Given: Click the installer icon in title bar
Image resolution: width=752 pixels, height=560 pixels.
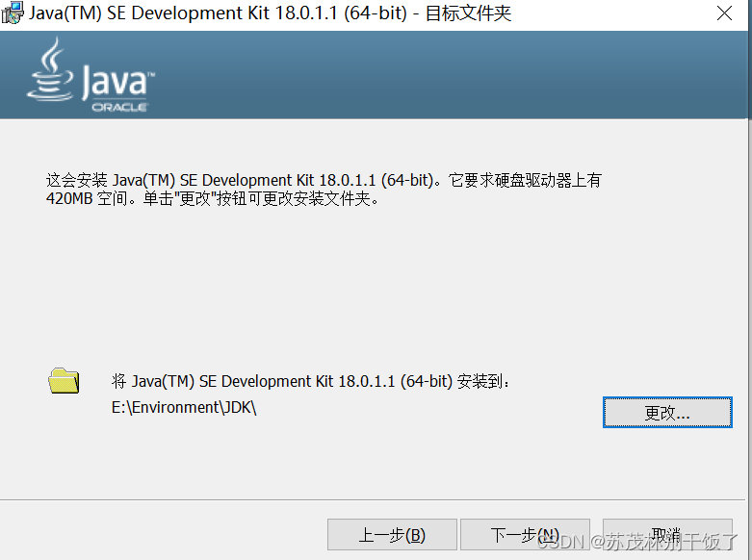Looking at the screenshot, I should 12,13.
